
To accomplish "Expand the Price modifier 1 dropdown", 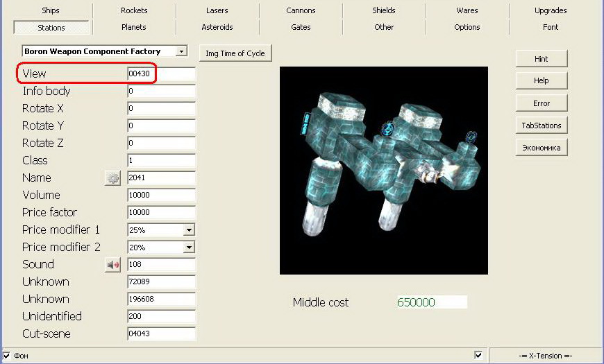I will pyautogui.click(x=188, y=230).
